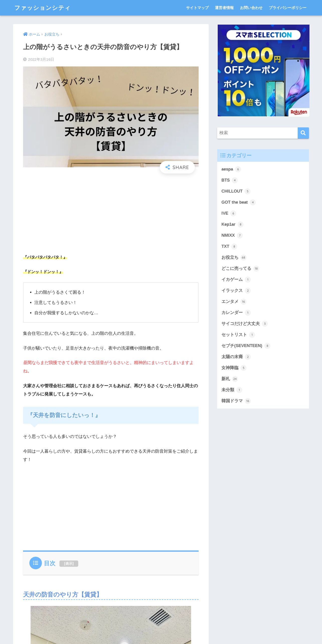Click the table of contents list icon
This screenshot has width=322, height=644.
(x=36, y=563)
